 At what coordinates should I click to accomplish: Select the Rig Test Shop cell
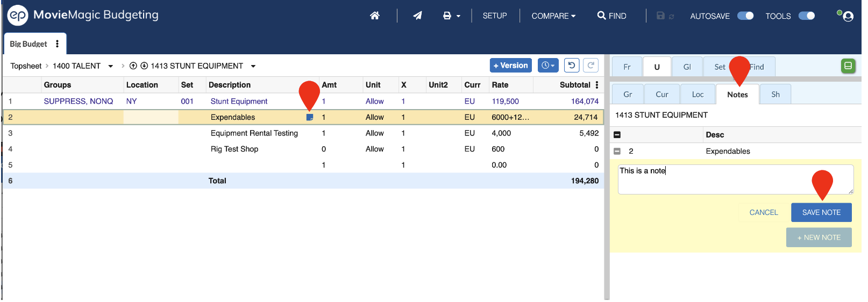pos(234,149)
